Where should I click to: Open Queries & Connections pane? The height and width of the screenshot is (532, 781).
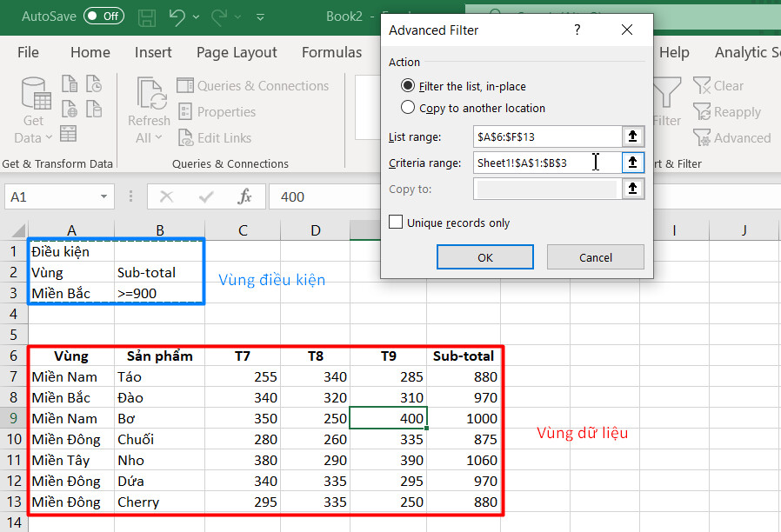(x=253, y=85)
